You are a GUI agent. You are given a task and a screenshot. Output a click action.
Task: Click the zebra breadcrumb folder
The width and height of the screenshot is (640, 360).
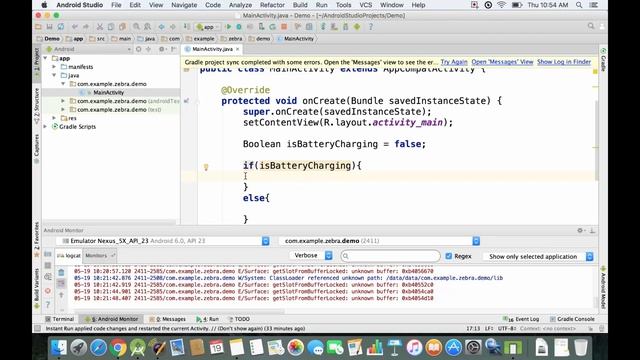(231, 39)
